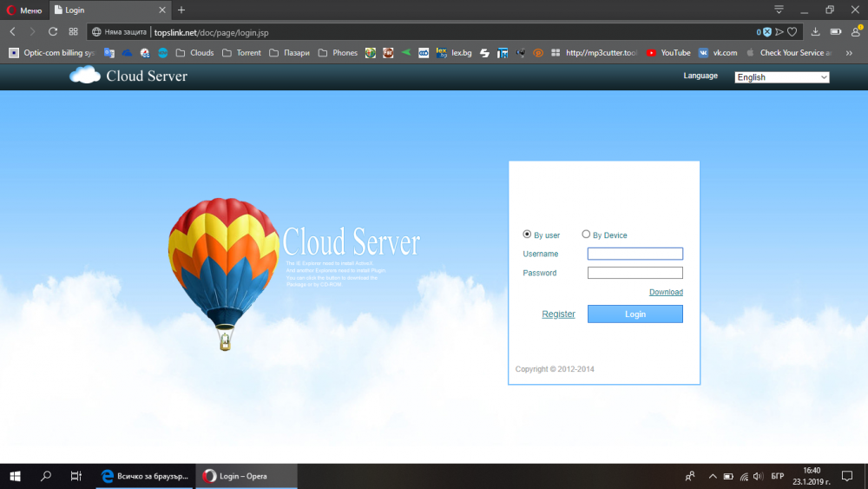
Task: Open Check Your Service bookmark
Action: (x=789, y=53)
